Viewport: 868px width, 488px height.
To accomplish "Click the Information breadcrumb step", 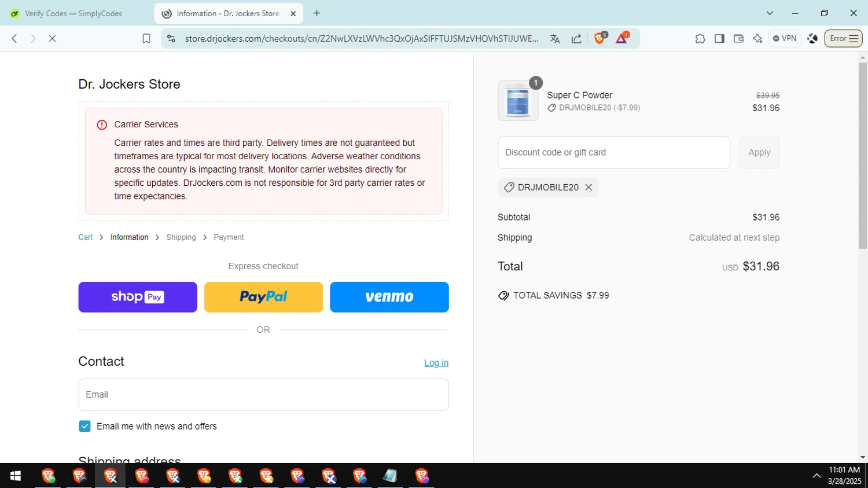I will [x=129, y=237].
